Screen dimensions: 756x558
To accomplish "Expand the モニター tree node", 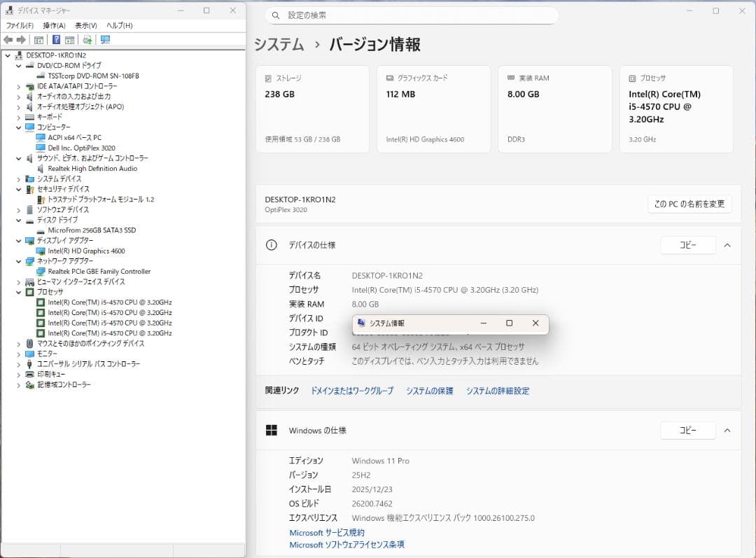I will pos(18,354).
